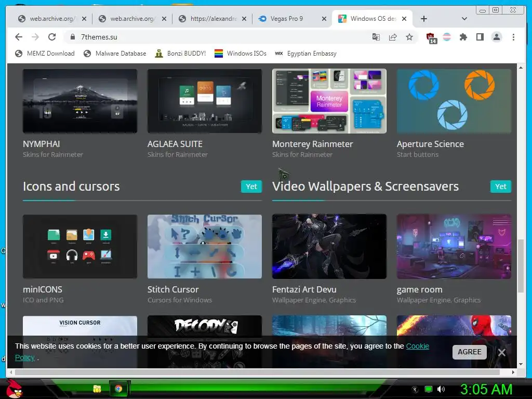Bookmark this page with the star
The width and height of the screenshot is (532, 399).
[x=409, y=37]
